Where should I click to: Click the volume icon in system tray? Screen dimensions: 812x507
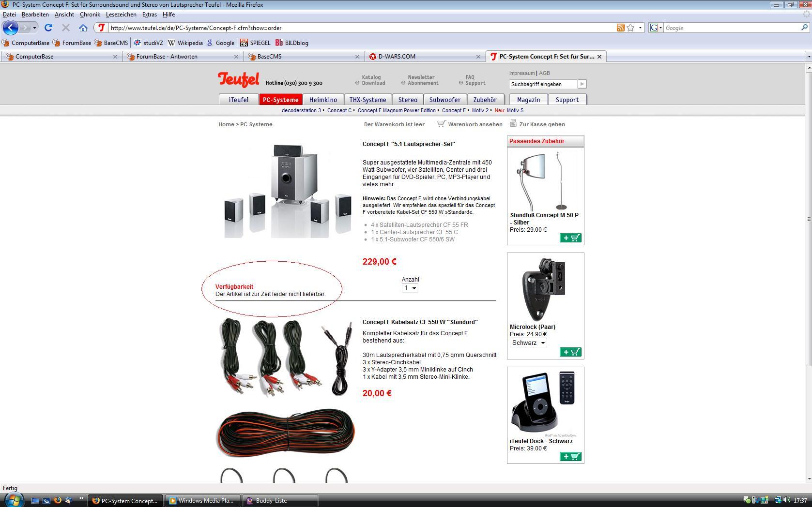[787, 500]
